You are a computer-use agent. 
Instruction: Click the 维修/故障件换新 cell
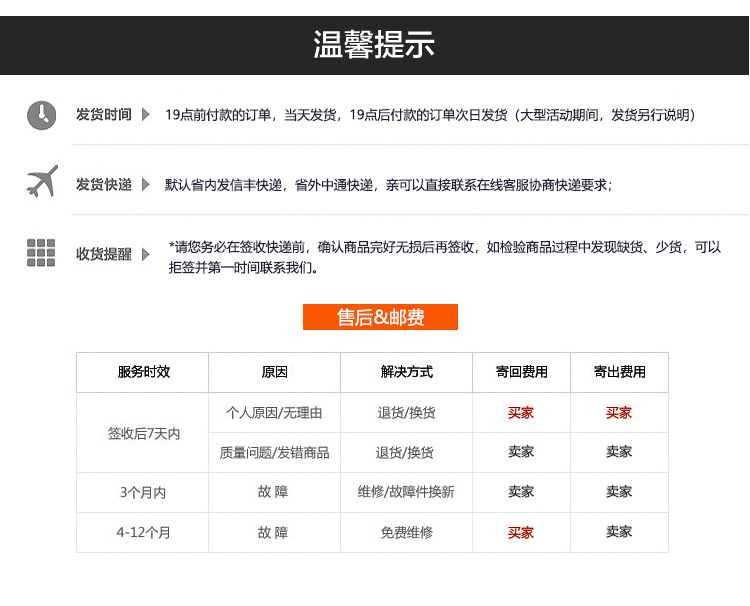tap(406, 492)
